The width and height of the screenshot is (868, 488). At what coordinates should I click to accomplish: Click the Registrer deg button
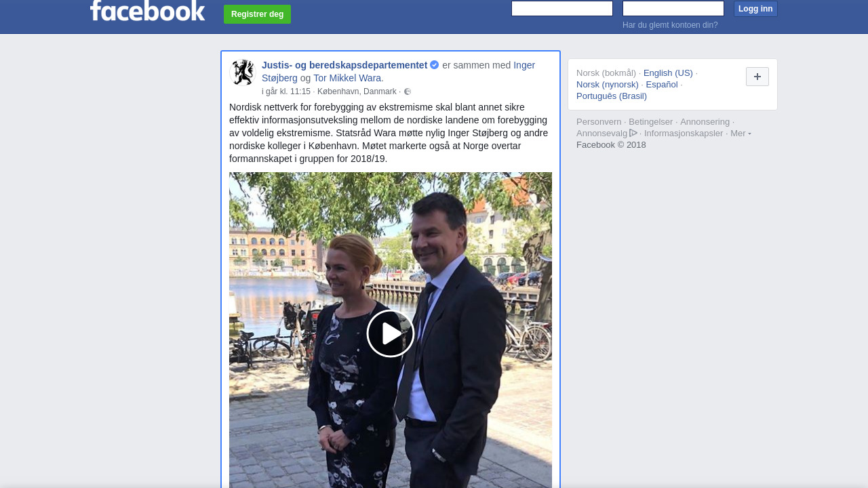click(x=257, y=14)
